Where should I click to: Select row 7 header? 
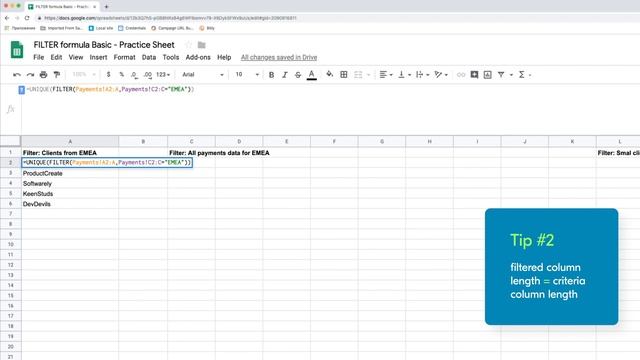click(11, 214)
